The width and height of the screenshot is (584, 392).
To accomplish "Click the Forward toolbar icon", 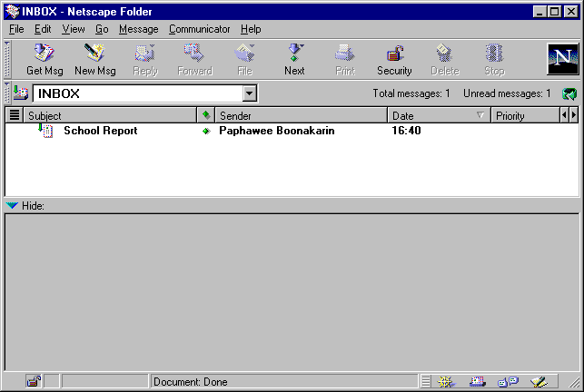I will click(194, 53).
